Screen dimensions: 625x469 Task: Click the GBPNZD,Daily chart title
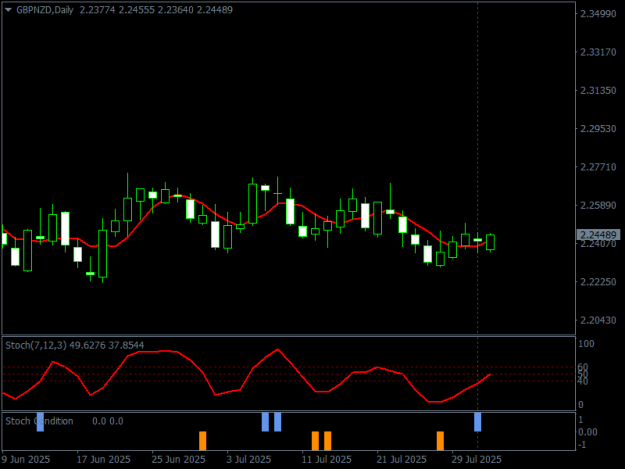click(x=45, y=10)
